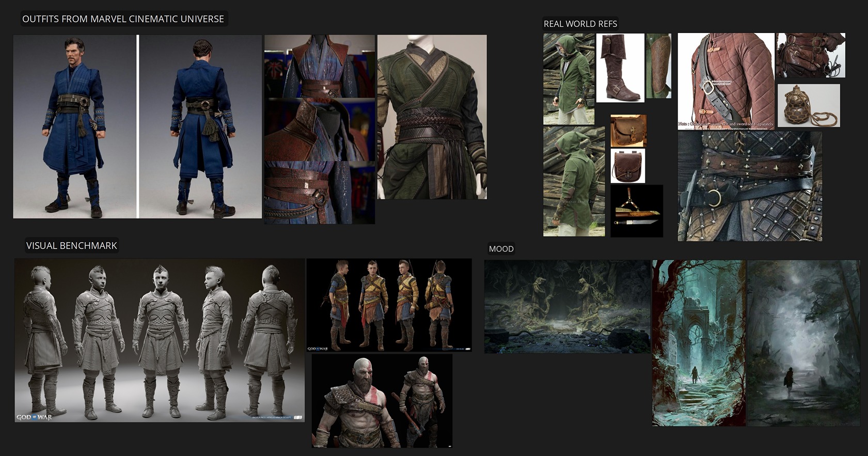This screenshot has height=456, width=868.
Task: Pick the tan leather pouch image
Action: click(628, 131)
